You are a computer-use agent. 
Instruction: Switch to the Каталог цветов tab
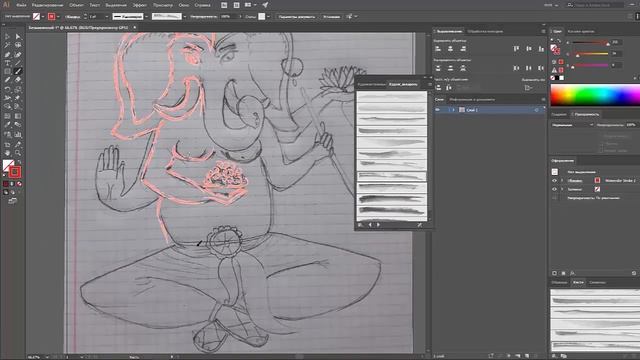pos(581,31)
